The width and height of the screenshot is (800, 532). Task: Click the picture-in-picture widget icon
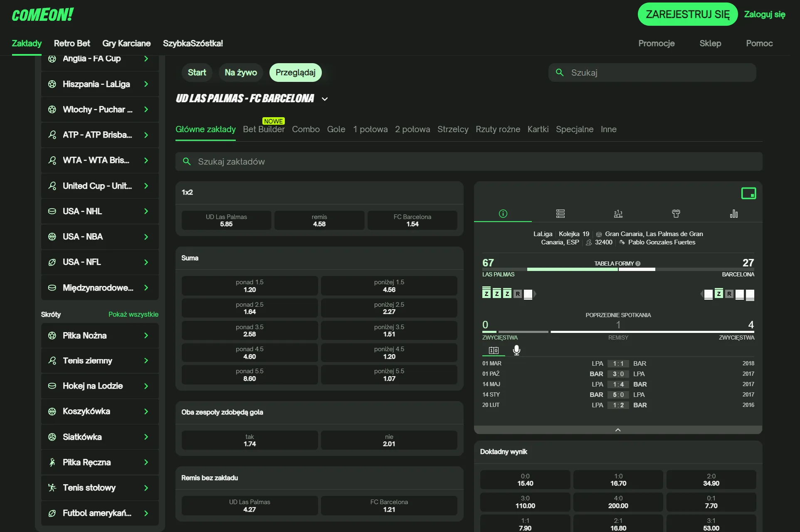(748, 193)
